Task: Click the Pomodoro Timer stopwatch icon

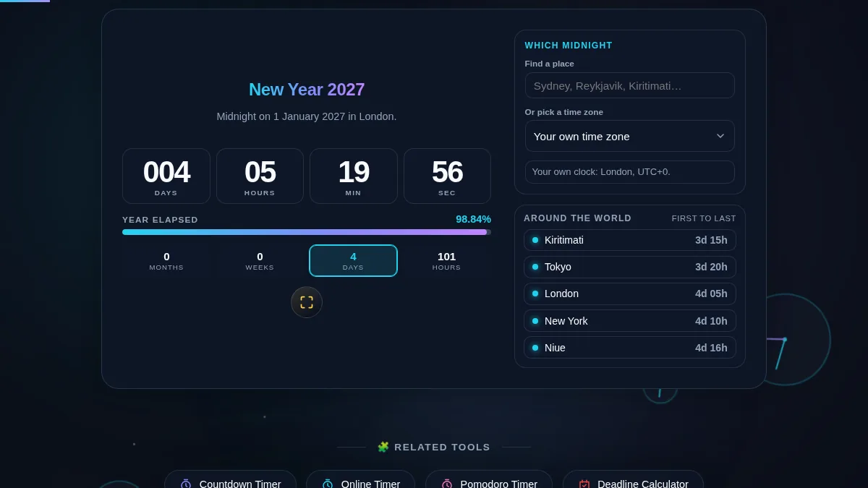Action: tap(447, 484)
